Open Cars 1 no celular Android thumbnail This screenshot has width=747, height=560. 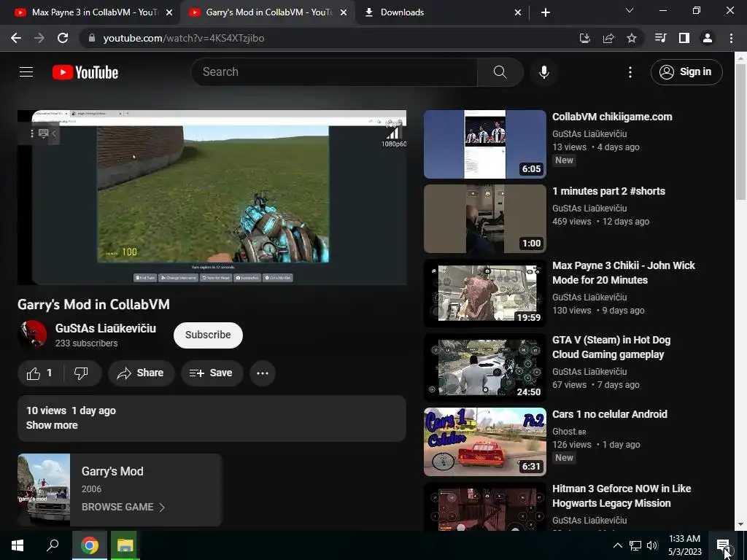click(485, 442)
